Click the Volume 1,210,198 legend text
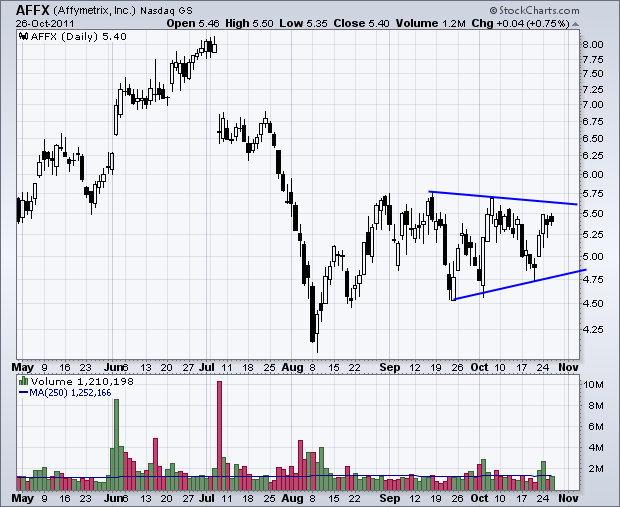620x507 pixels. pyautogui.click(x=82, y=381)
